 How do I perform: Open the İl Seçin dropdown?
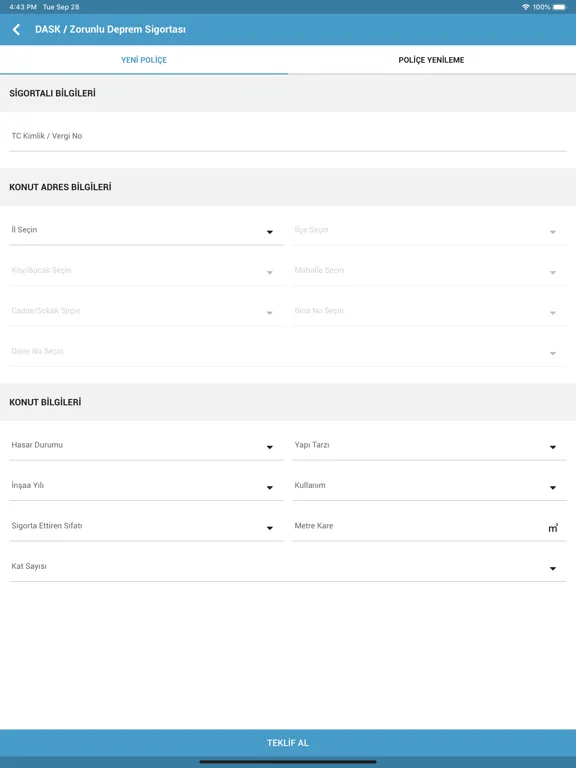(146, 230)
